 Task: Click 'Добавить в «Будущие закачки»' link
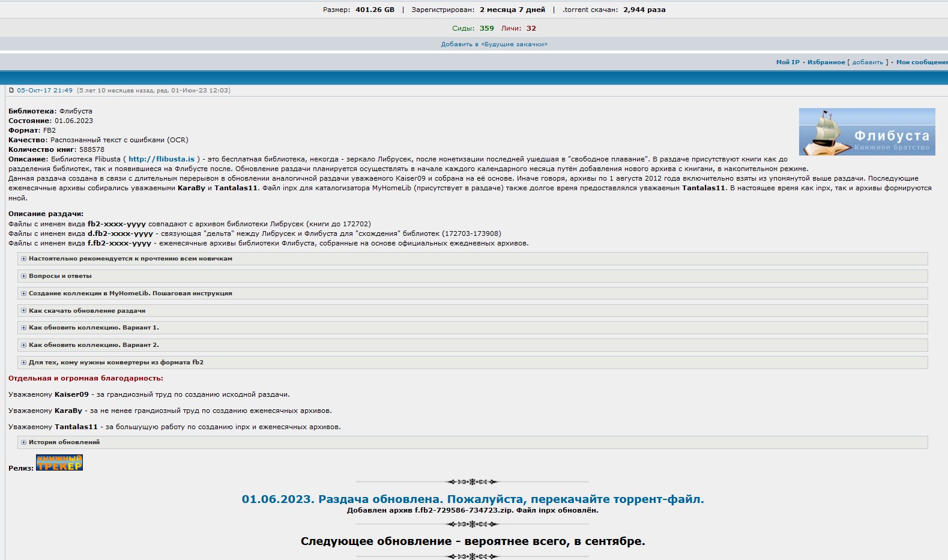[494, 44]
